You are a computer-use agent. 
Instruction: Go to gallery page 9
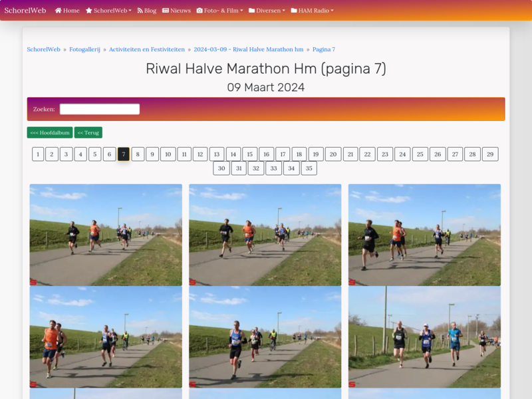152,154
